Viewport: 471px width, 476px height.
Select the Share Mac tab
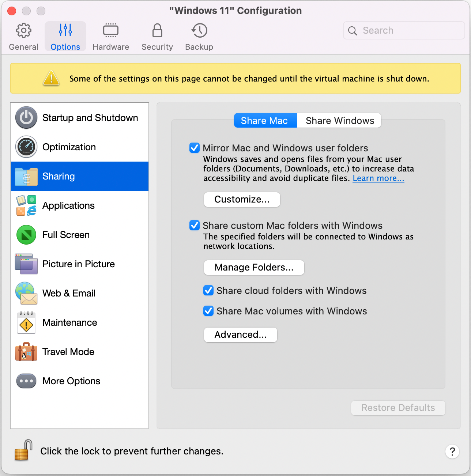coord(265,120)
